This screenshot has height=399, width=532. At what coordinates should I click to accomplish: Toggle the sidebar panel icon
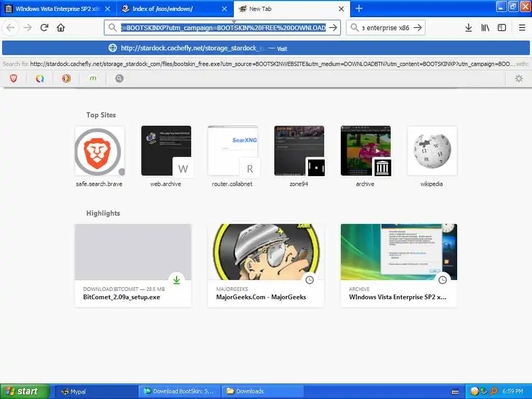tap(502, 28)
